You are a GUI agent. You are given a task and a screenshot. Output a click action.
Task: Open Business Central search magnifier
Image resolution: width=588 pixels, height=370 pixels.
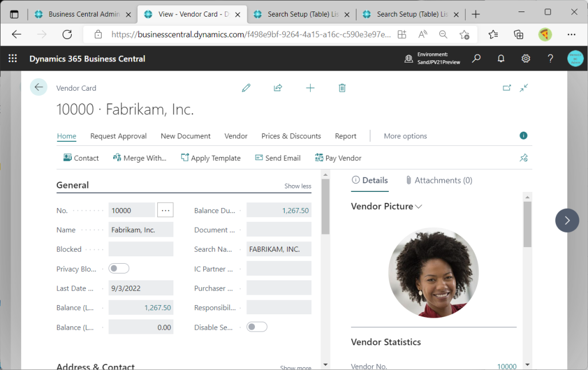(476, 58)
